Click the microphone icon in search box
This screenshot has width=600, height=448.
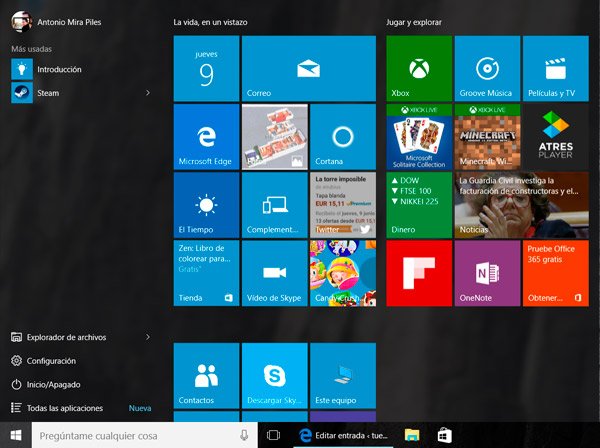[244, 435]
